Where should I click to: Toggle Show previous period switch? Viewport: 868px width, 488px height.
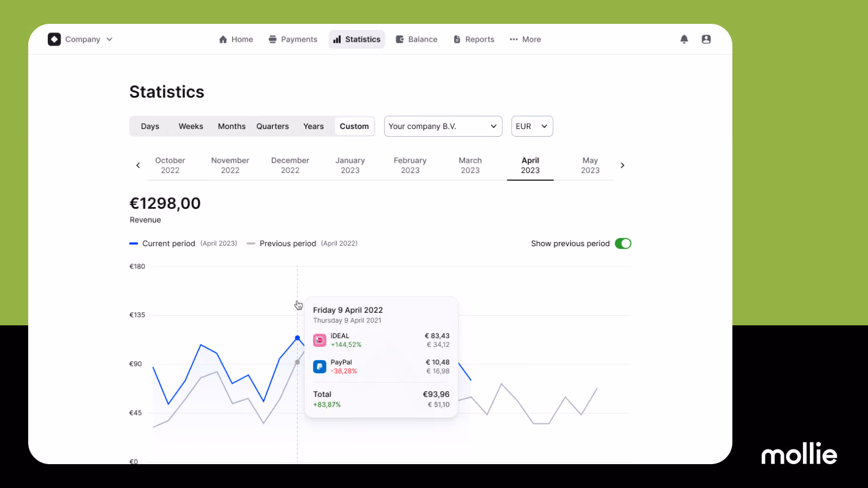click(623, 243)
